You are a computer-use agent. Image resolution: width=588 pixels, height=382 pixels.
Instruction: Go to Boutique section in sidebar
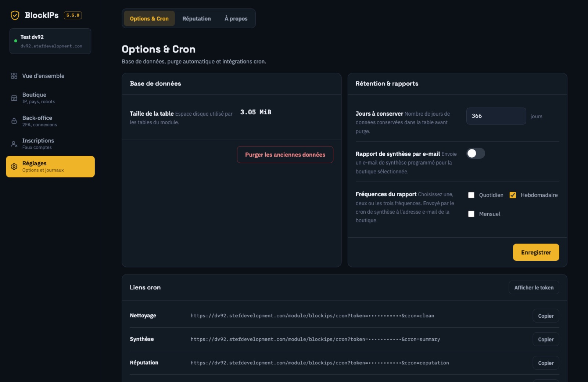point(50,98)
